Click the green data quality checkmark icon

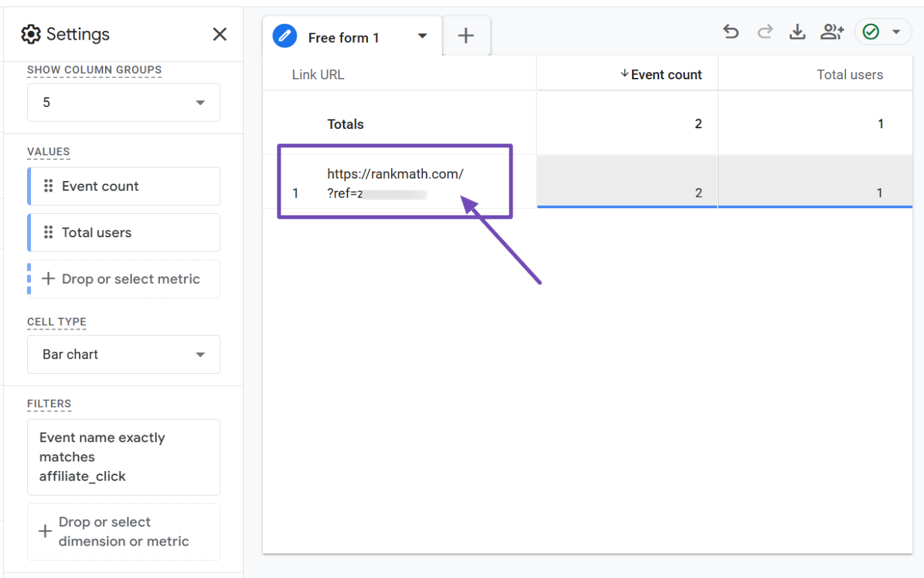pyautogui.click(x=871, y=32)
